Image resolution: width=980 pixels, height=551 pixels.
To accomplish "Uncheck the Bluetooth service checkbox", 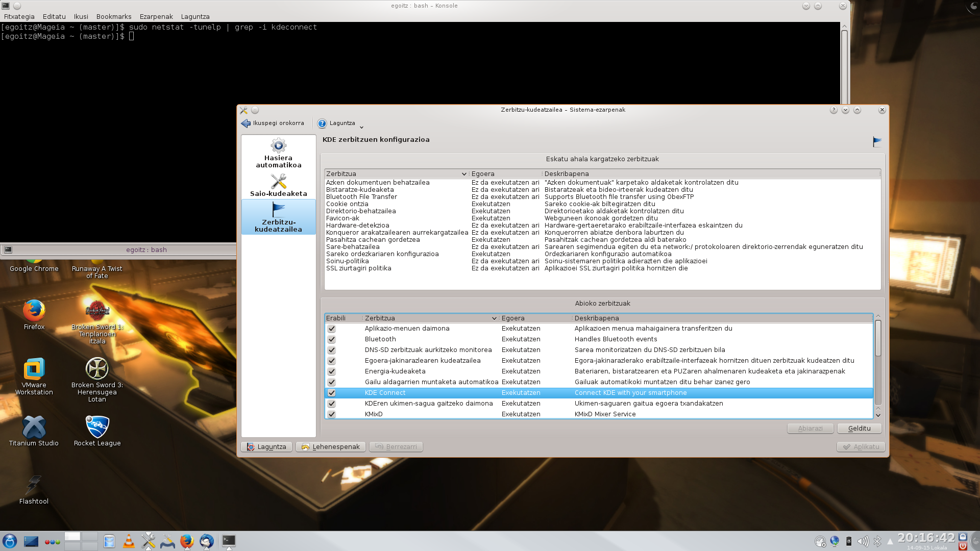I will coord(332,339).
